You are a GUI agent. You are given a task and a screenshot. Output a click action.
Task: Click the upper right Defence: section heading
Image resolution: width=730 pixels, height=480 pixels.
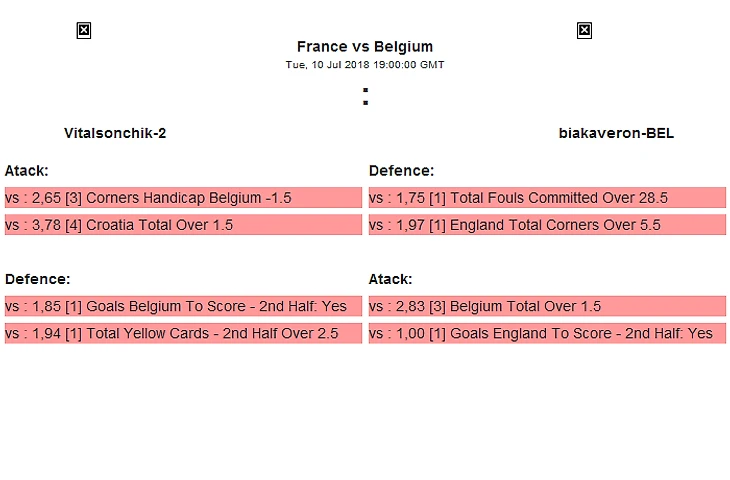[401, 171]
